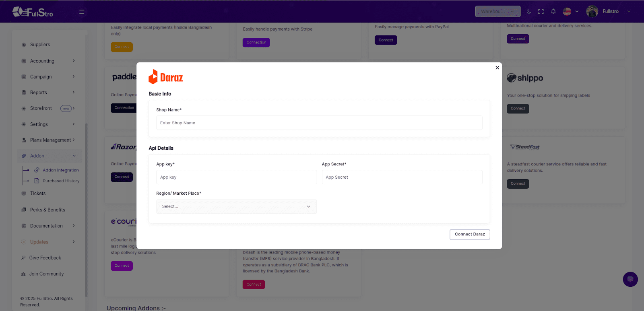Click the Perks & Benefits icon
Screen dimensions: 644x311
coord(24,210)
